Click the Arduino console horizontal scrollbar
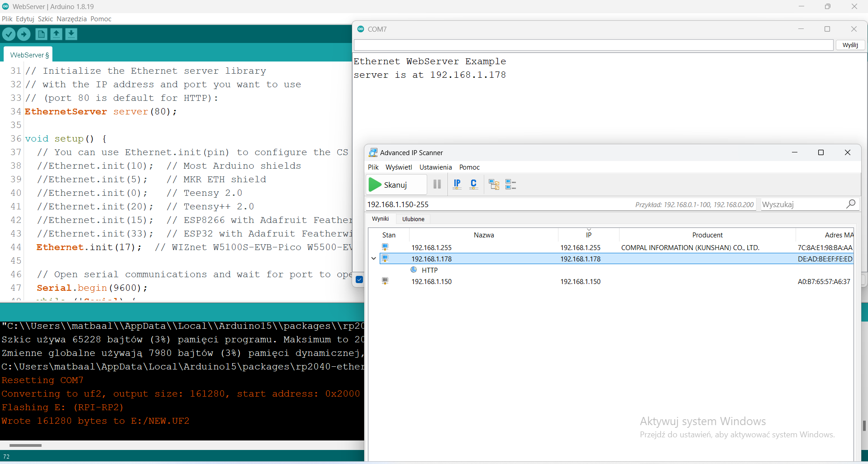 [25, 445]
